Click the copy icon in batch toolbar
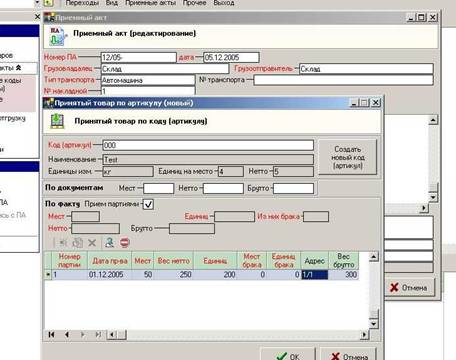This screenshot has height=360, width=456. click(78, 243)
